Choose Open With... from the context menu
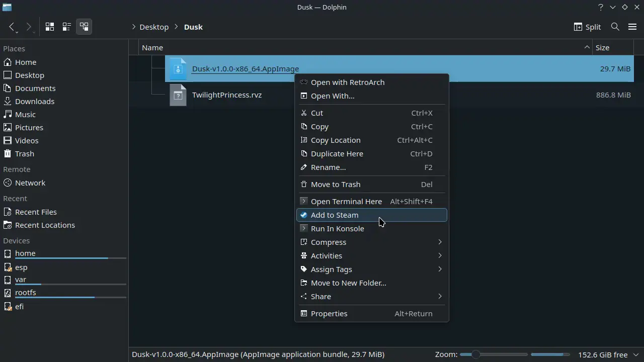 372,96
